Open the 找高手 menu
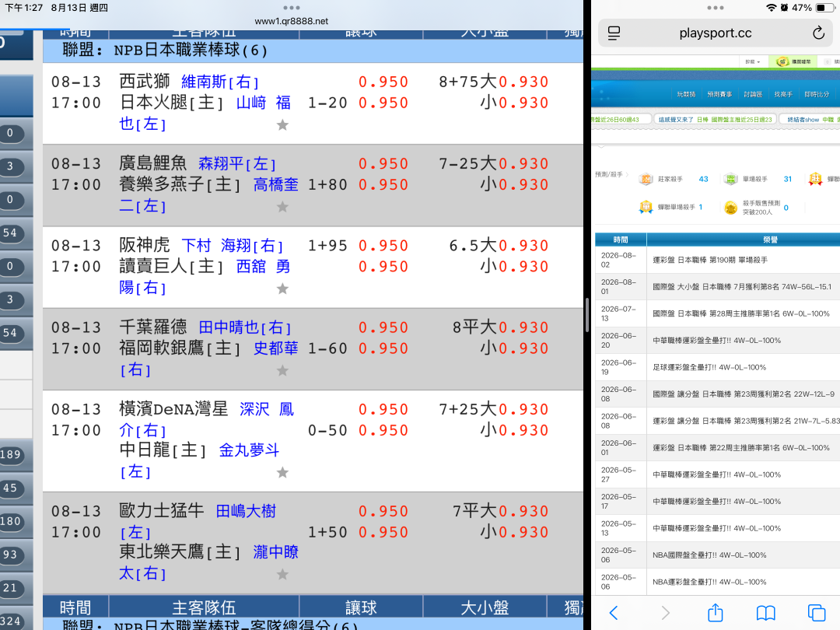Viewport: 840px width, 630px height. click(783, 94)
